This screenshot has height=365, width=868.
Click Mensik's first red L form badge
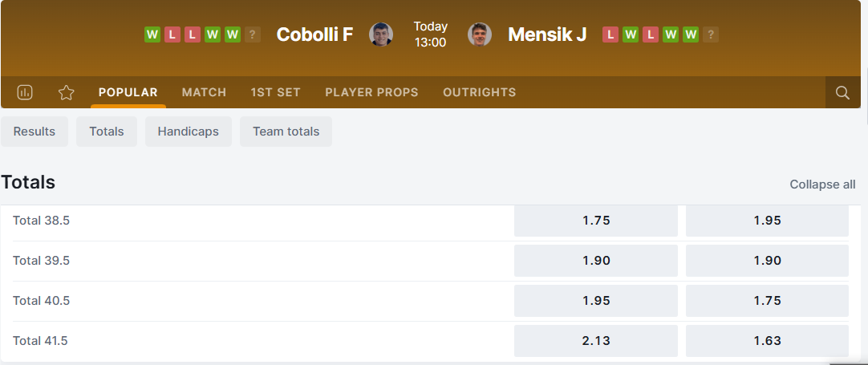tap(610, 34)
